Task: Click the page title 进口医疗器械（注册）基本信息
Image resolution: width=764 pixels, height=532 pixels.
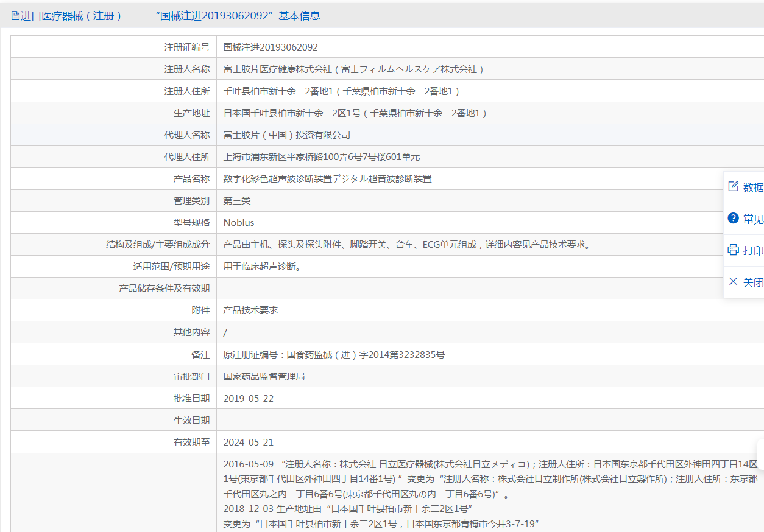Action: tap(171, 16)
